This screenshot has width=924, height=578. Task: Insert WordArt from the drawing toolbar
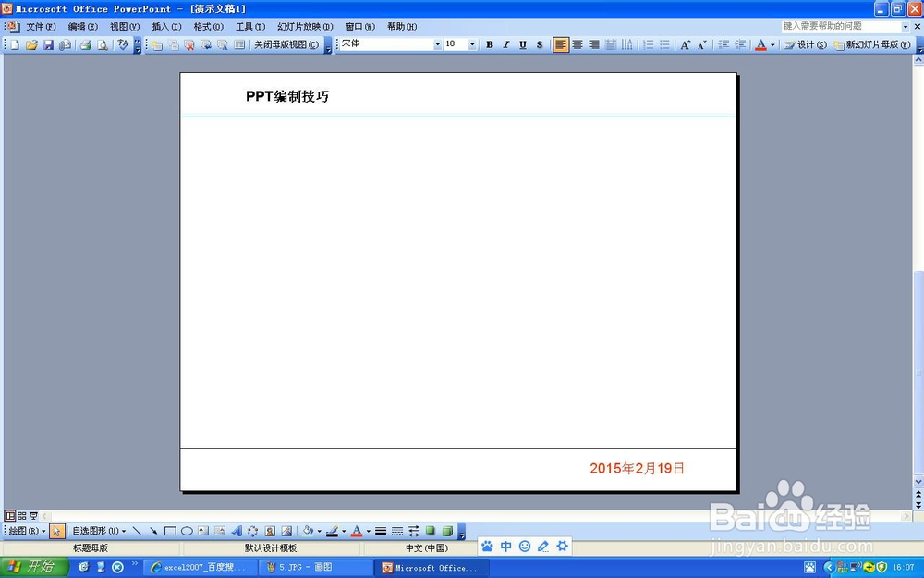[x=237, y=531]
